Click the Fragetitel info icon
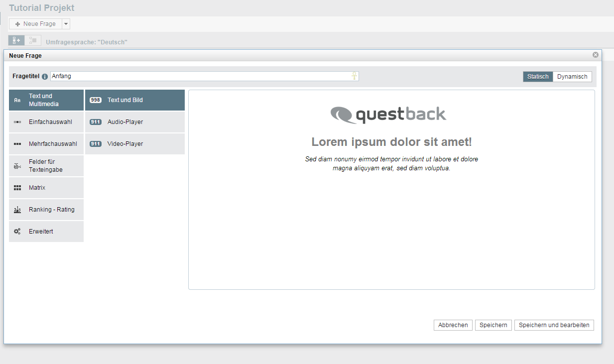This screenshot has width=614, height=364. point(45,77)
